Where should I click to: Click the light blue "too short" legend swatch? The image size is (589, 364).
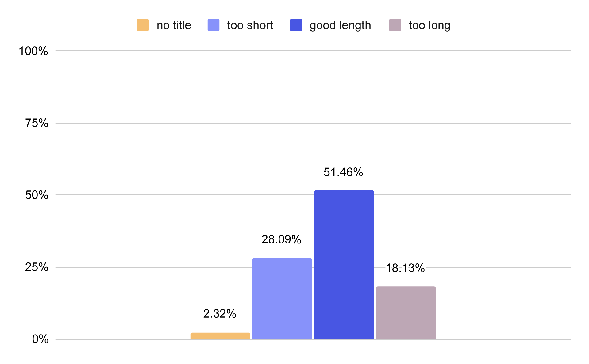(x=214, y=25)
